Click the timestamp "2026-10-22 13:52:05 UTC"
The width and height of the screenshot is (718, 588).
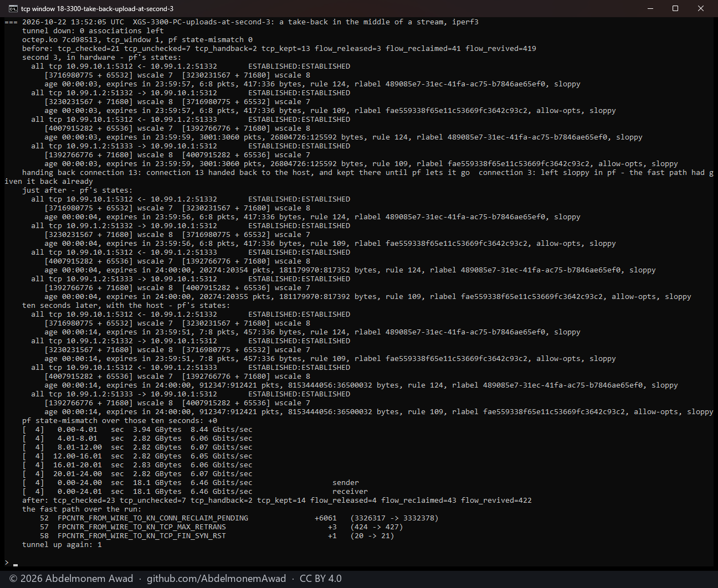[x=73, y=22]
